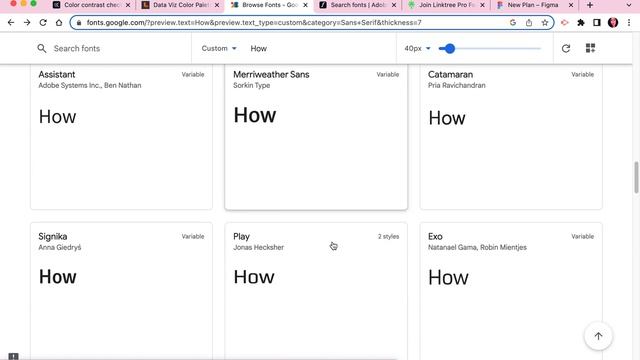Click the Variable label on the Exo card
Viewport: 640px width, 360px height.
(582, 236)
